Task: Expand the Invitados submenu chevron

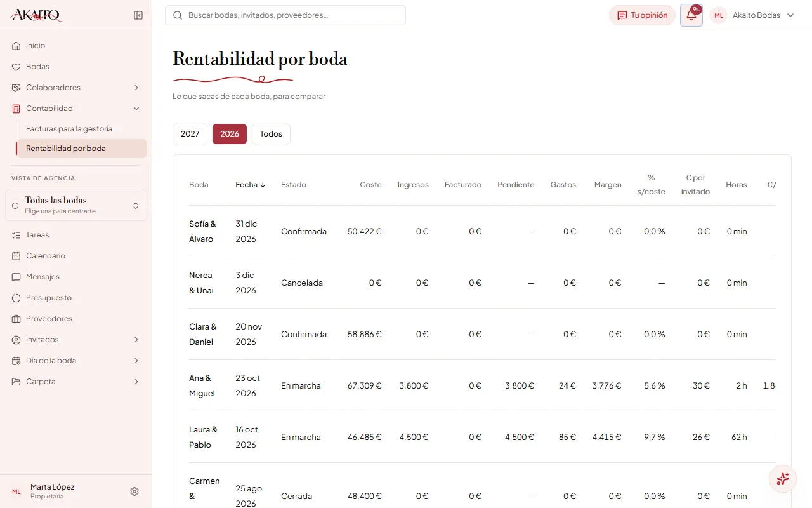Action: (x=136, y=340)
